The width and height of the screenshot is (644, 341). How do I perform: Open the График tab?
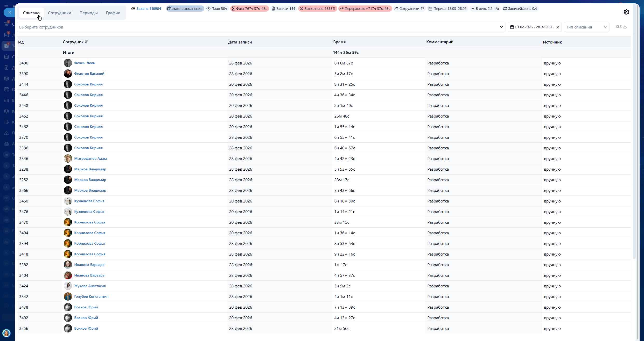click(x=113, y=13)
